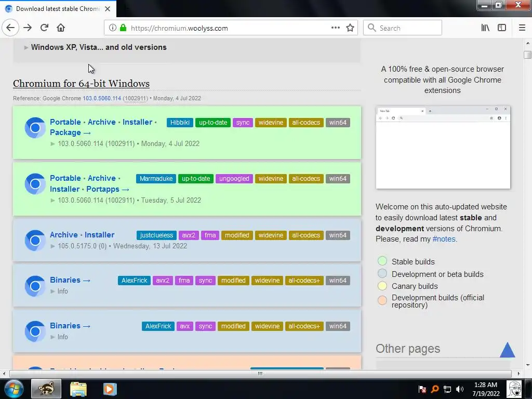532x399 pixels.
Task: Click the Canary builds yellow swatch
Action: [x=382, y=286]
